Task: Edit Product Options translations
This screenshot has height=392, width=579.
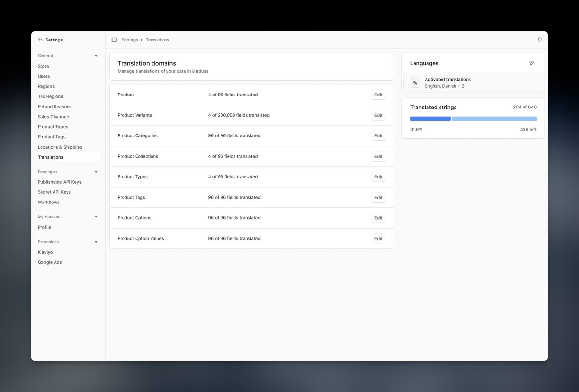Action: click(378, 218)
